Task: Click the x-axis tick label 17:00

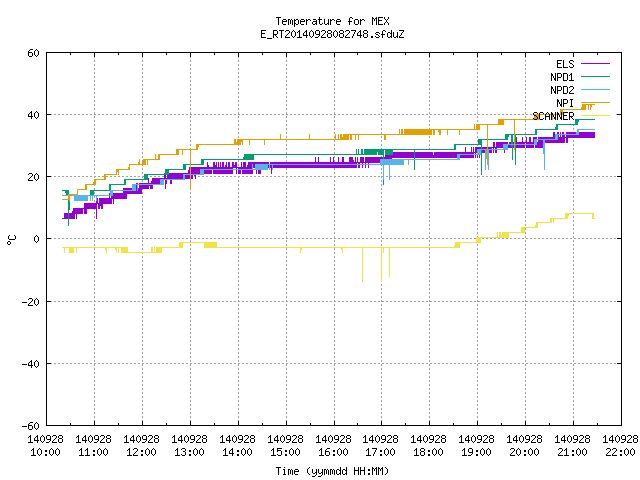Action: (x=380, y=452)
